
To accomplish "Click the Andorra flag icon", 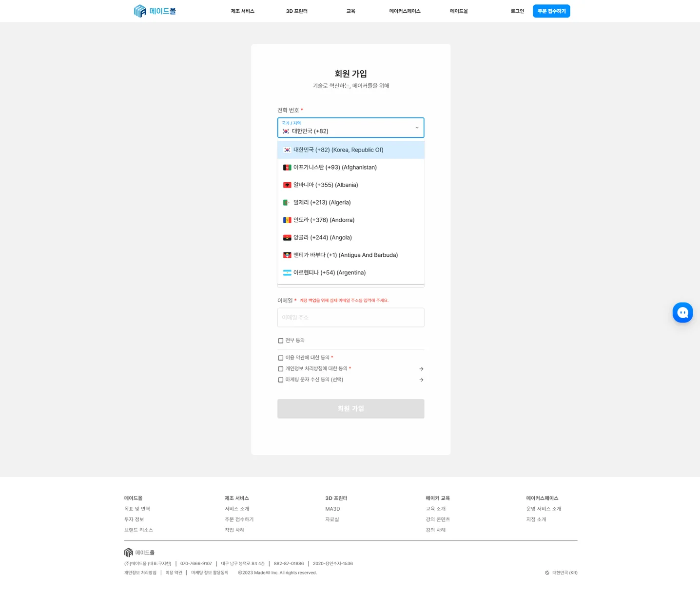I will pyautogui.click(x=287, y=220).
